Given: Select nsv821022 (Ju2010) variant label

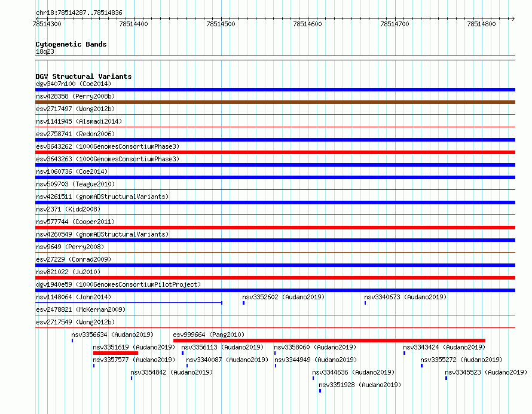Looking at the screenshot, I should pyautogui.click(x=68, y=272).
